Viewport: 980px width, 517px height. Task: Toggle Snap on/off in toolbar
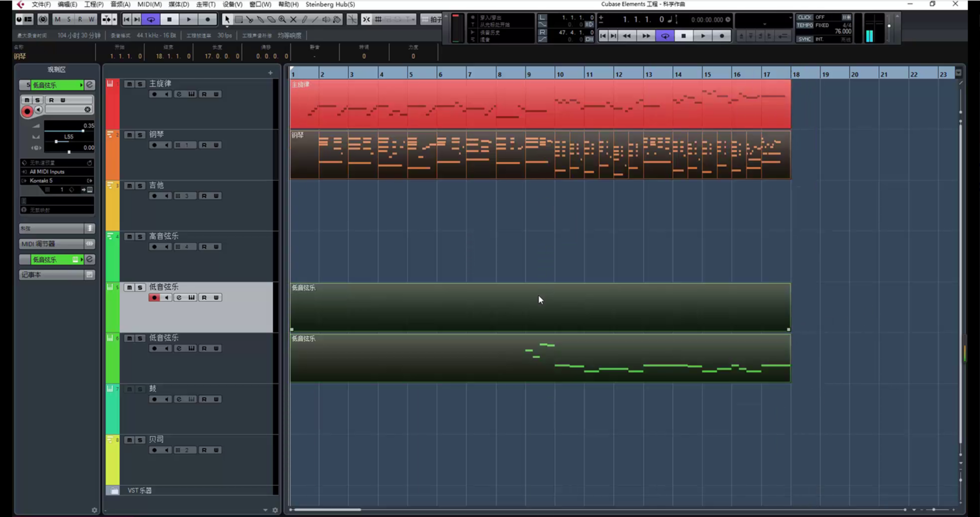pos(366,19)
